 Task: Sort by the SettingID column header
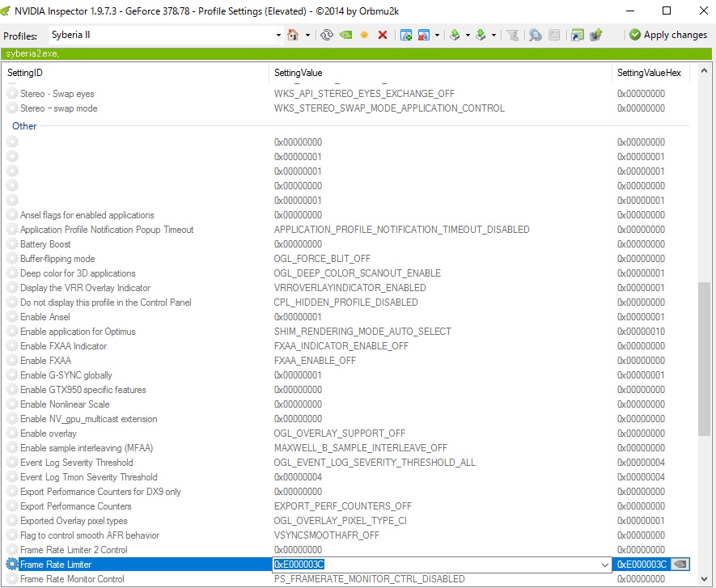pyautogui.click(x=24, y=73)
